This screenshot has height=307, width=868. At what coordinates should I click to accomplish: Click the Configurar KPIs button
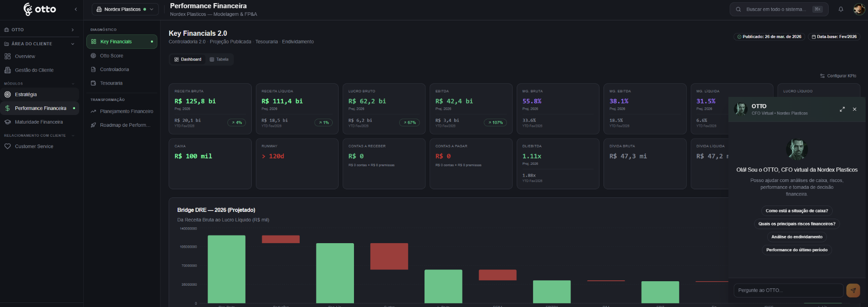pos(838,76)
